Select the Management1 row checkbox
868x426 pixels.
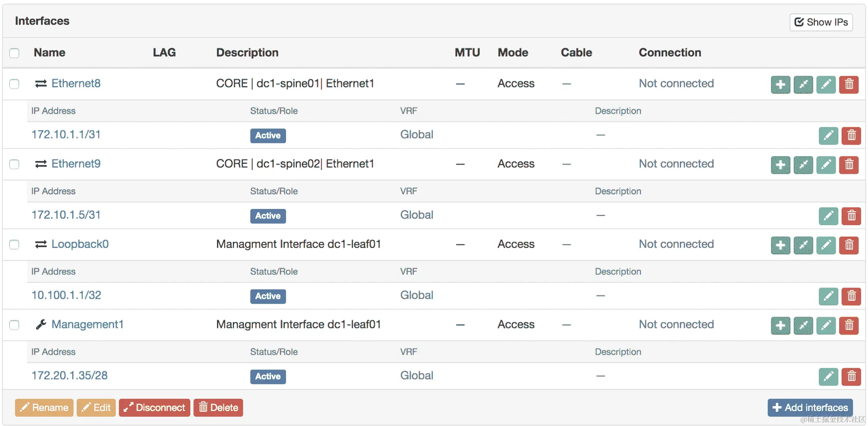[14, 325]
